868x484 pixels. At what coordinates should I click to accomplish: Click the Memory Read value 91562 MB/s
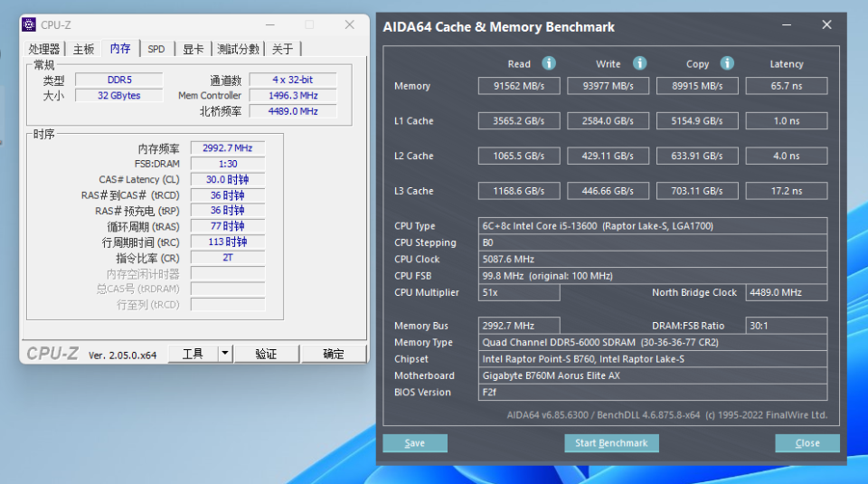[x=519, y=86]
